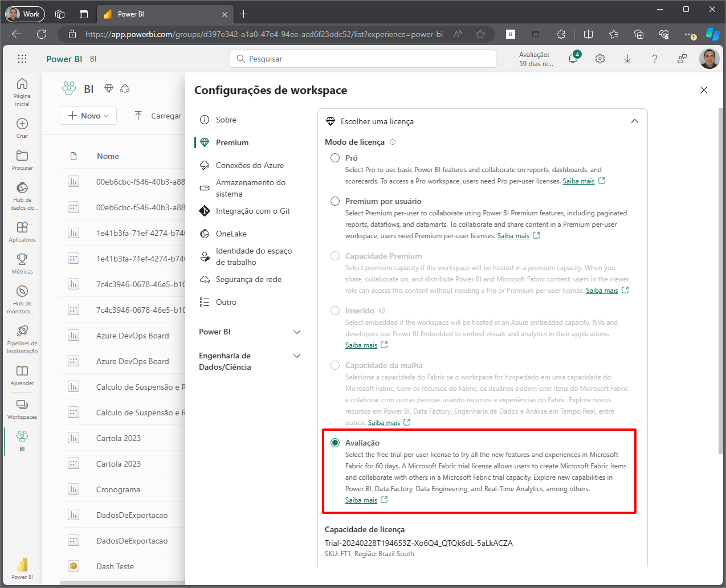
Task: Click the Novo button
Action: point(88,116)
